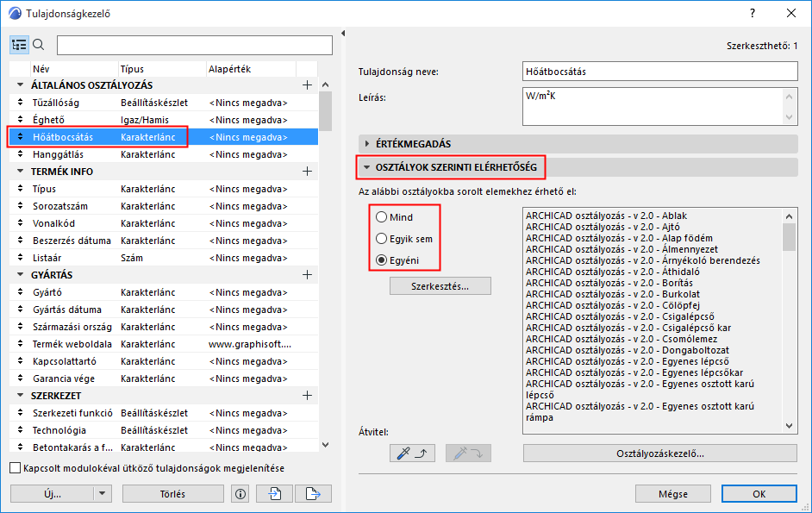Collapse the GYÁRTÁS group
This screenshot has height=513, width=812.
click(20, 275)
